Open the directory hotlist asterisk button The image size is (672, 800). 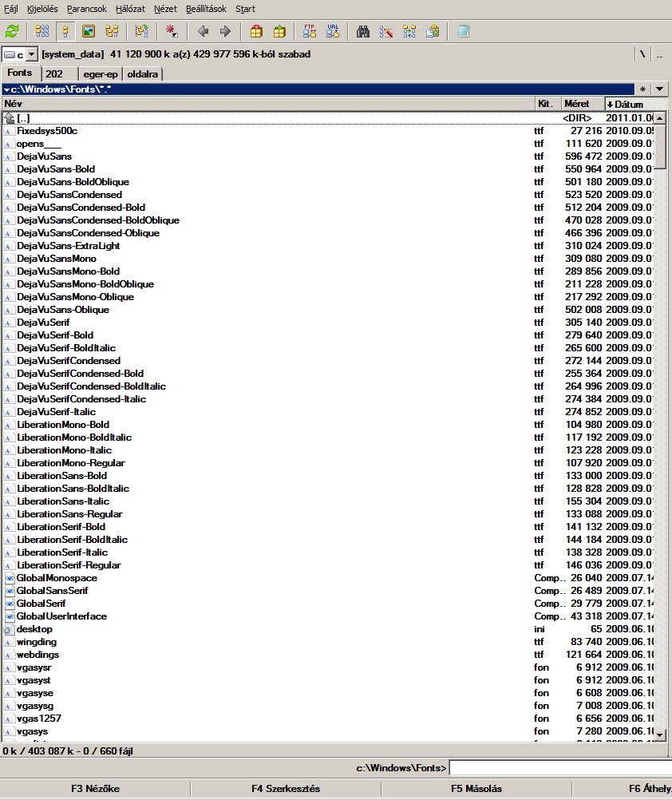point(643,89)
